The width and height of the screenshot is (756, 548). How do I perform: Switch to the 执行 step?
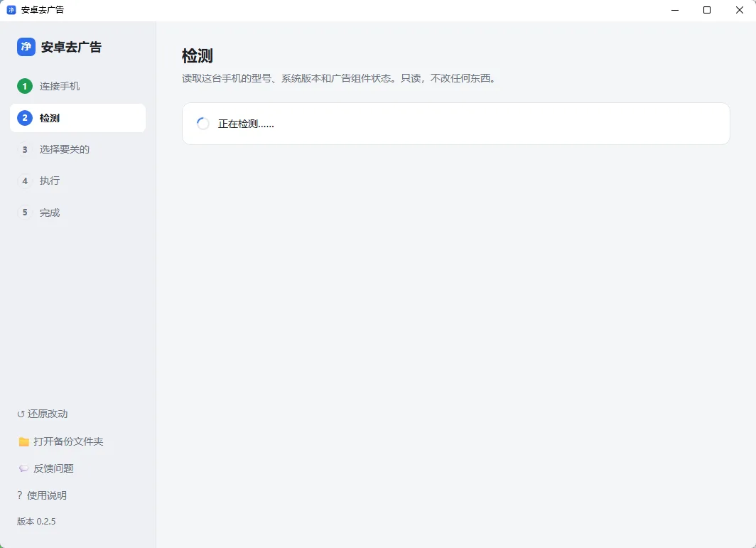pos(77,181)
